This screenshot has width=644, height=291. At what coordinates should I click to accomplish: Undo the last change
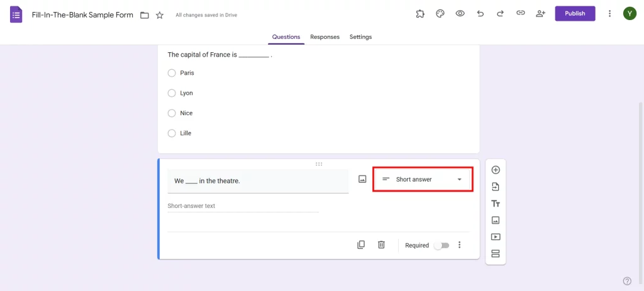480,14
